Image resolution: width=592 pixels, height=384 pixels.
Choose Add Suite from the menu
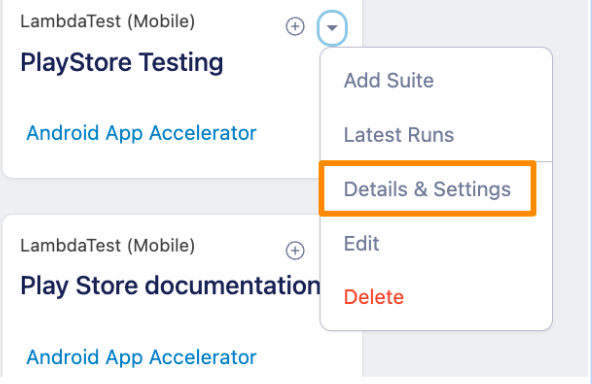coord(388,80)
